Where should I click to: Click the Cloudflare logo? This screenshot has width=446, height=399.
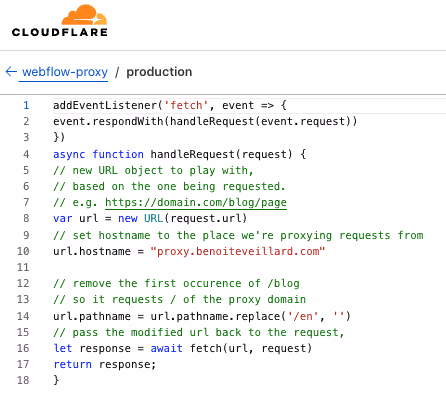coord(60,20)
